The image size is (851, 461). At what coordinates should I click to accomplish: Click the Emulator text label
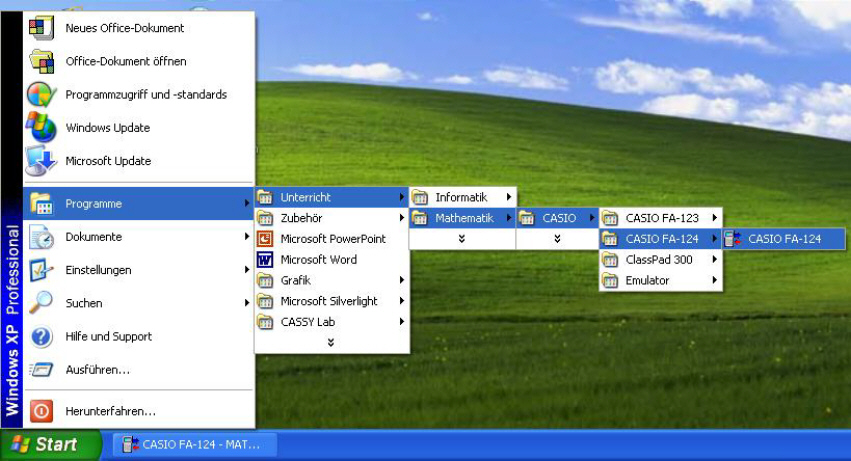(x=647, y=280)
